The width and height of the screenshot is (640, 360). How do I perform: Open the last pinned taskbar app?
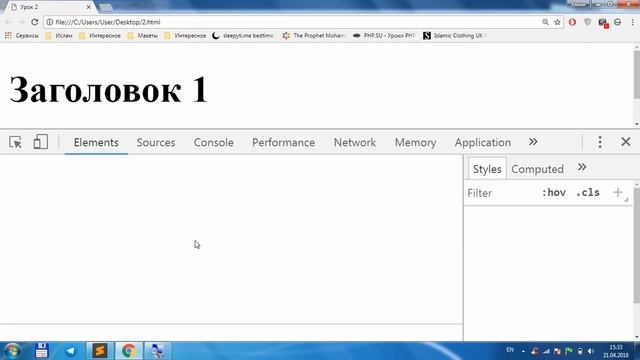pyautogui.click(x=157, y=351)
